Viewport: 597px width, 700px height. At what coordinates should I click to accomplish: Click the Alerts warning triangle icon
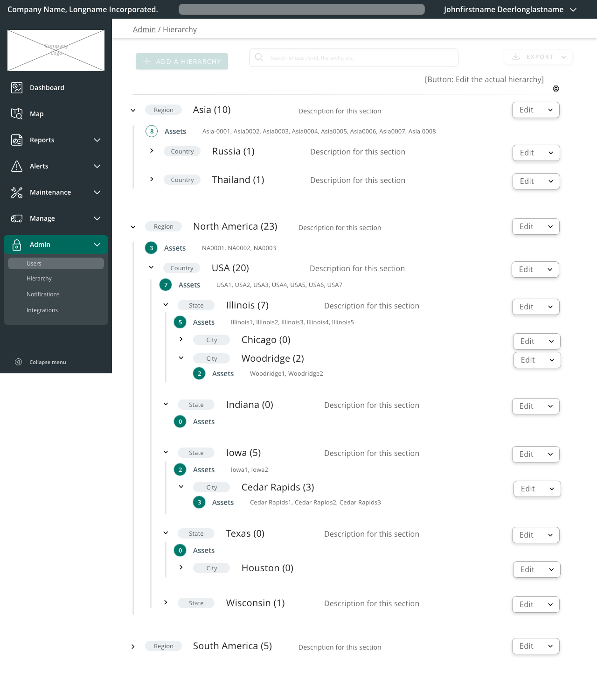point(17,166)
